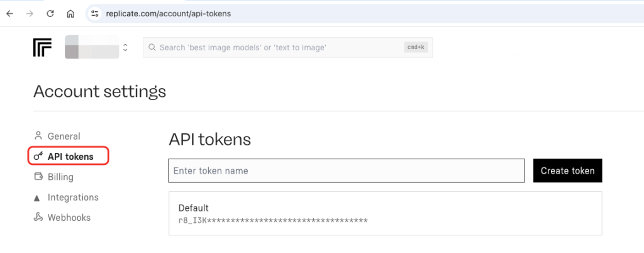Open the General settings page
This screenshot has width=644, height=253.
pos(64,136)
